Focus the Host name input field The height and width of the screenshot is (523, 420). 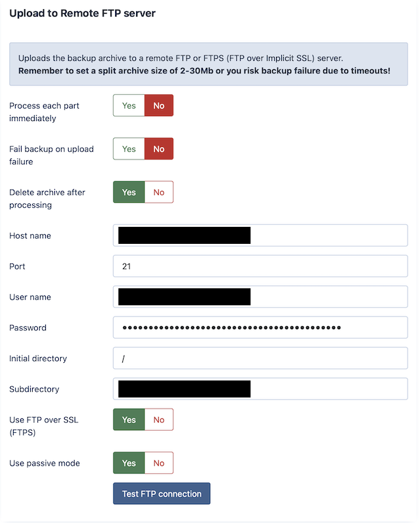(x=327, y=235)
